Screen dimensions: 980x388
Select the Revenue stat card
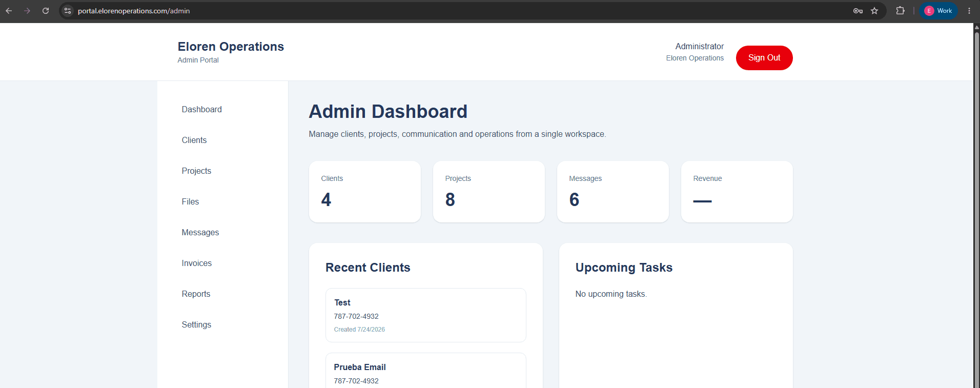click(737, 192)
